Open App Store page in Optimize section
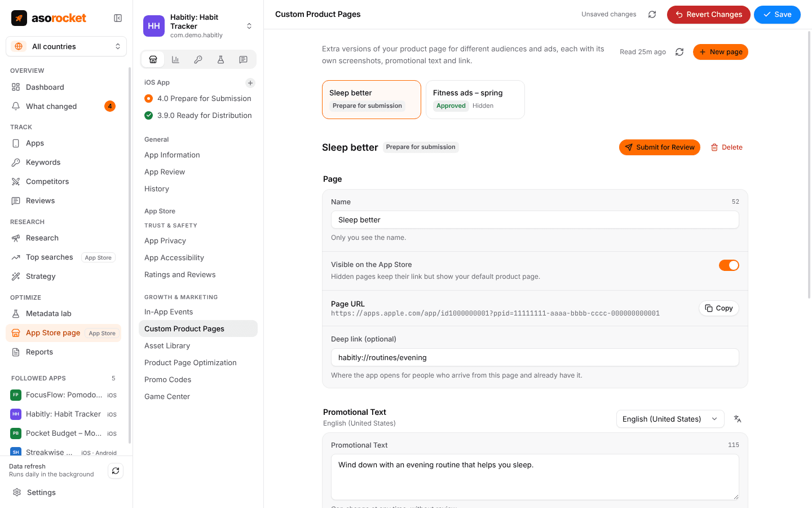This screenshot has height=508, width=812. pos(63,333)
